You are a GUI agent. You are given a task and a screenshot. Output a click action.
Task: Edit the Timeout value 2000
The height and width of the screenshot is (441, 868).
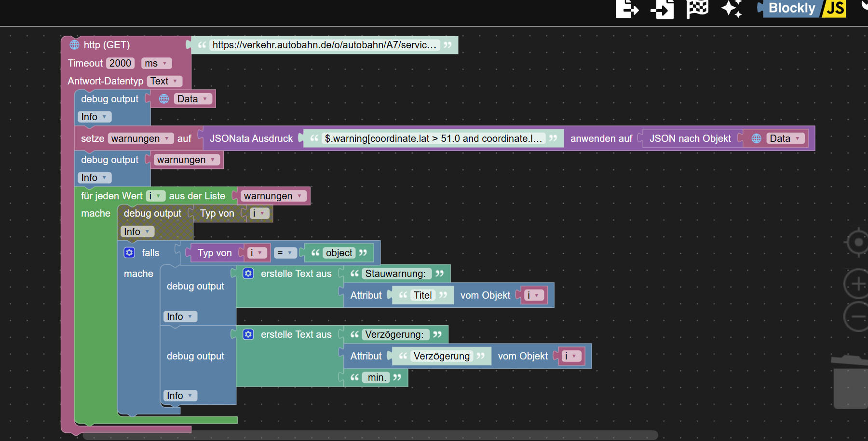click(x=120, y=63)
